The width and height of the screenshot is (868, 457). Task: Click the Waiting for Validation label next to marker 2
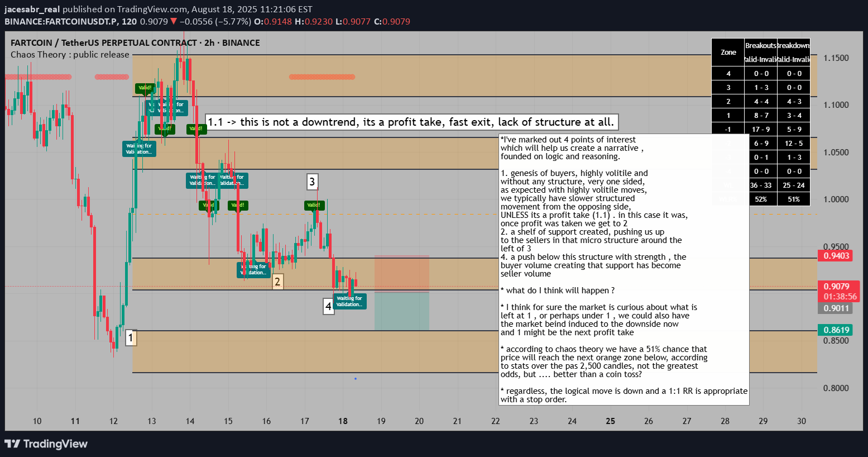click(254, 270)
